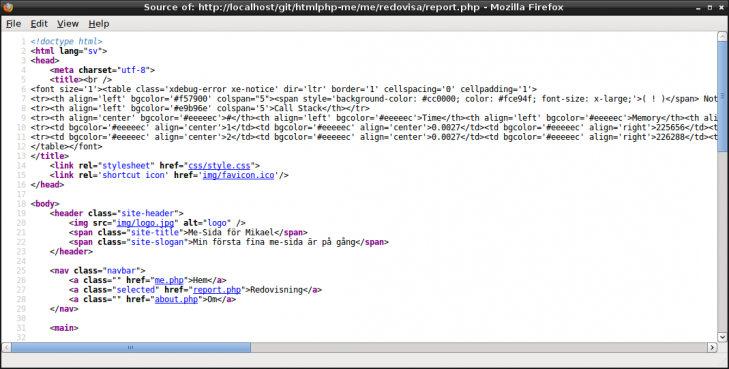Open the Help menu

coord(99,24)
